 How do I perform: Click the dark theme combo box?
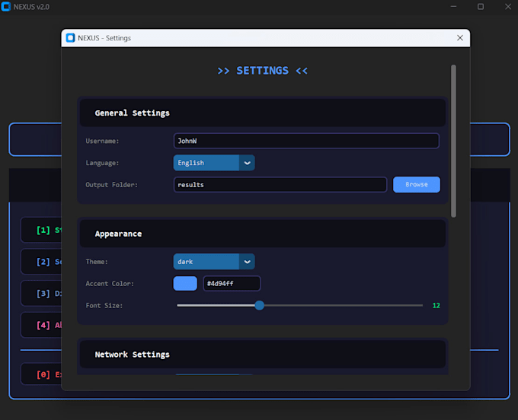[x=214, y=262]
